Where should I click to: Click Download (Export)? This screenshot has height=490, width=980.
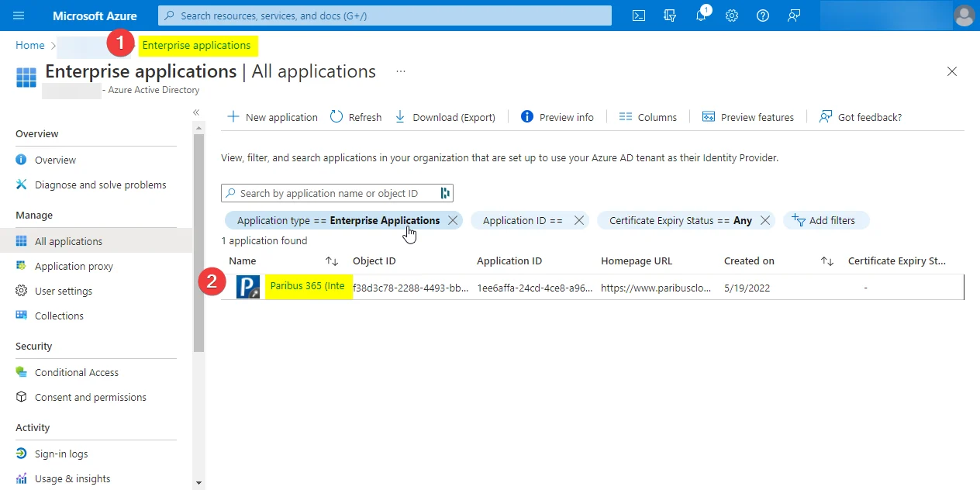(445, 117)
